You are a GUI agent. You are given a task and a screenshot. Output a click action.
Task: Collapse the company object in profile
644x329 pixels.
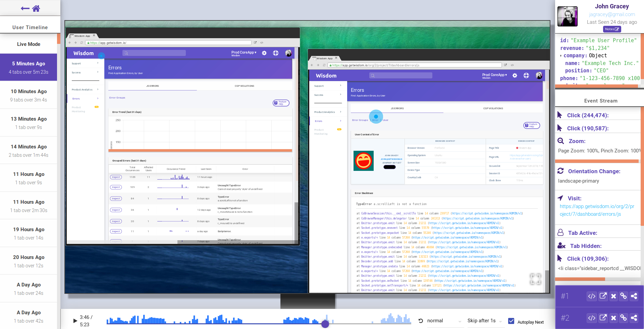[561, 56]
